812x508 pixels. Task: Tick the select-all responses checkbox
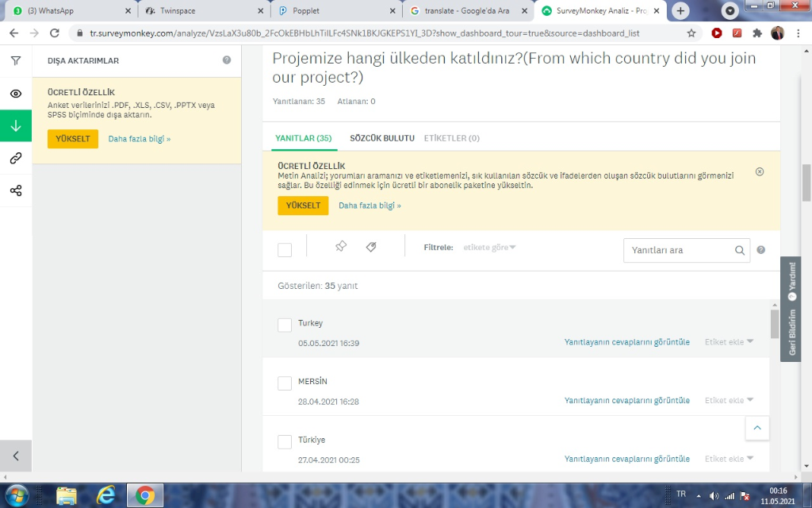coord(285,250)
